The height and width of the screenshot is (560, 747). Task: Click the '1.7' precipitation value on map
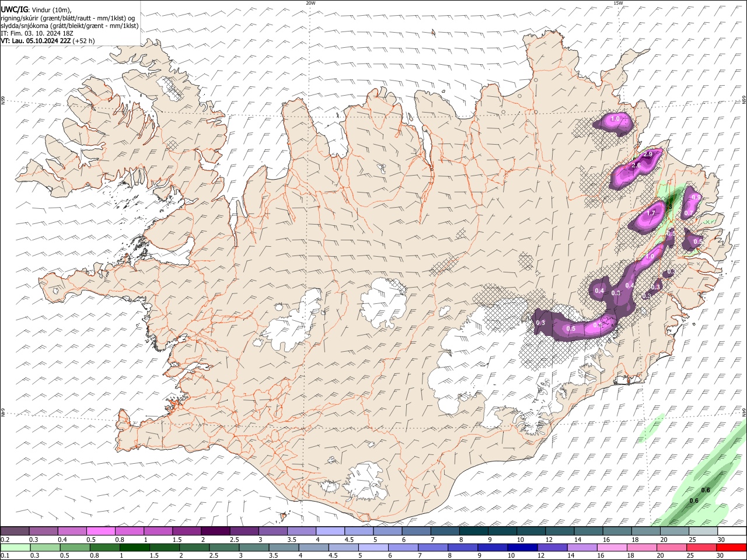pos(652,213)
